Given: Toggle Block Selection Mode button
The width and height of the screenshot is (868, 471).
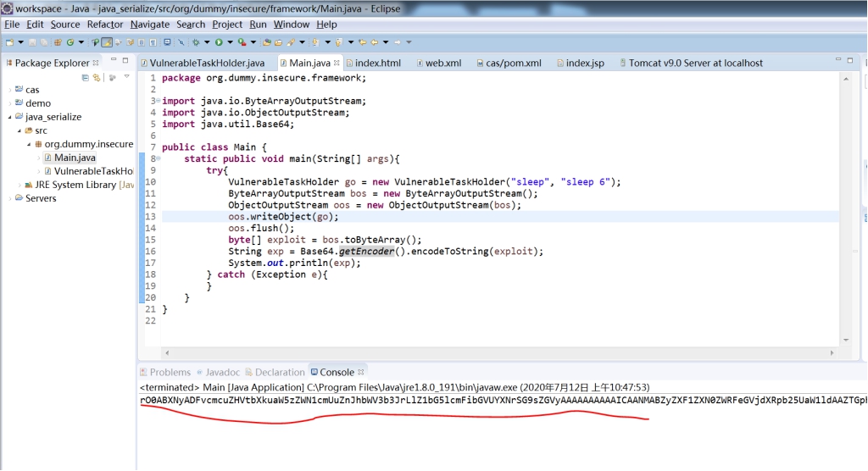Looking at the screenshot, I should [x=142, y=42].
